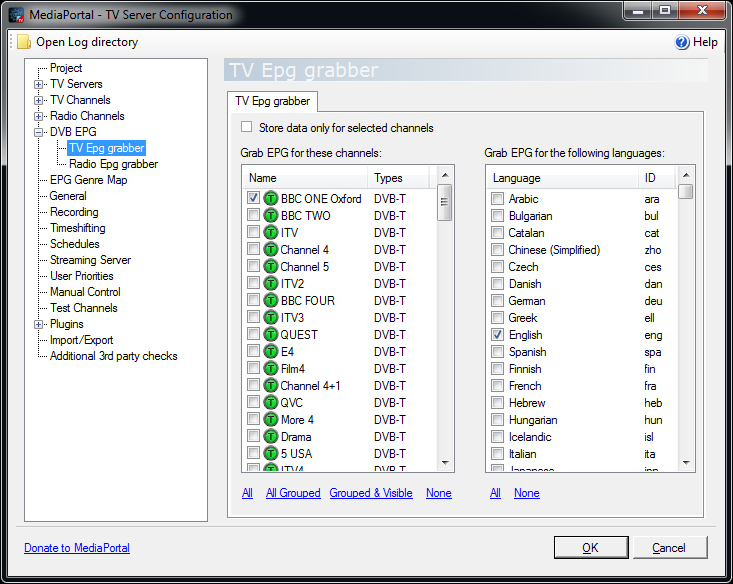The width and height of the screenshot is (733, 584).
Task: Click the green T icon beside E4
Action: [x=271, y=351]
